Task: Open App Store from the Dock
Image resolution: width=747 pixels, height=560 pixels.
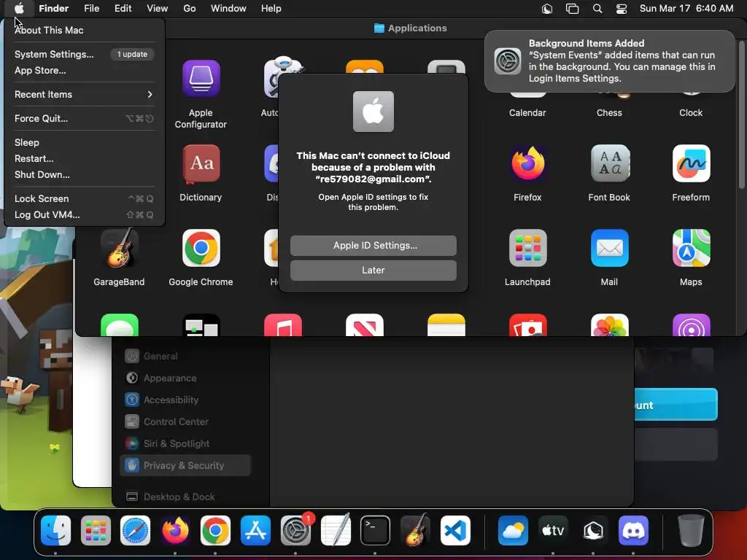Action: point(255,530)
